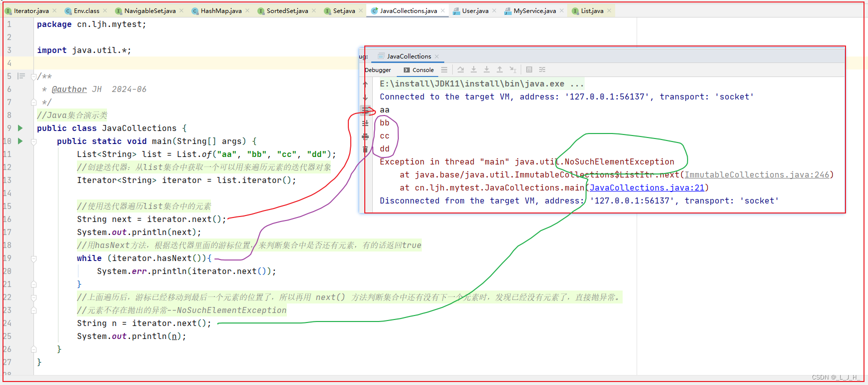Open debug layout settings icon beside Console
Screen dimensions: 868x385
point(444,70)
